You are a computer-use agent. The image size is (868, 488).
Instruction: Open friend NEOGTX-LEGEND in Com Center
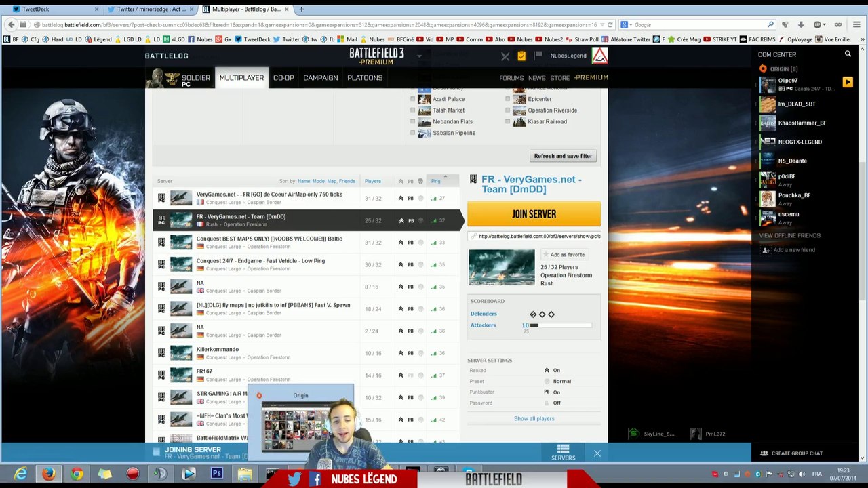click(x=800, y=142)
